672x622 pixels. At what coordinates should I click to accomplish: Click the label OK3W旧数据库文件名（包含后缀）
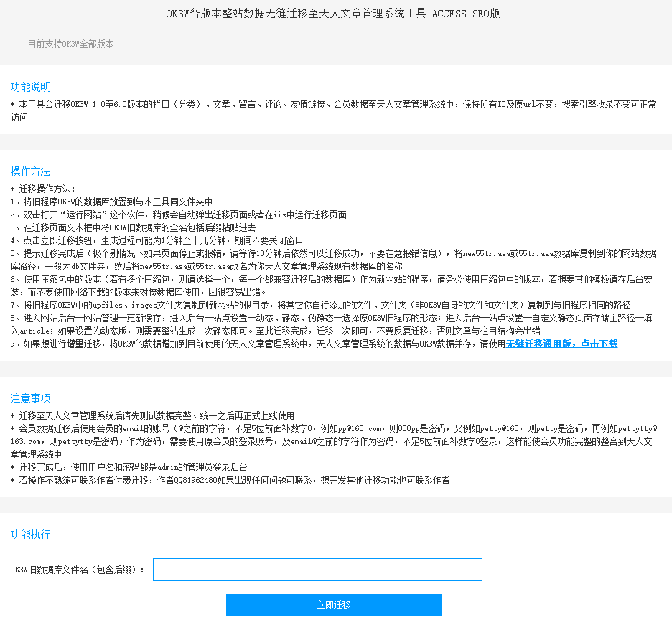pyautogui.click(x=78, y=570)
